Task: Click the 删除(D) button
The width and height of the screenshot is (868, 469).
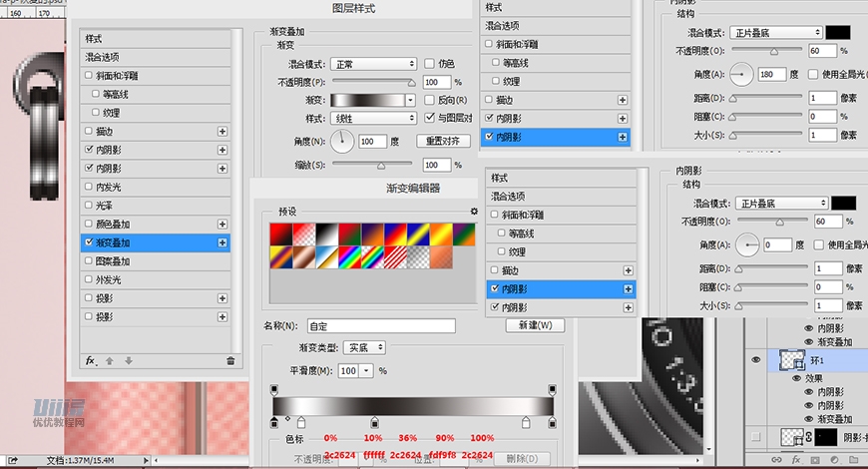Action: 522,458
